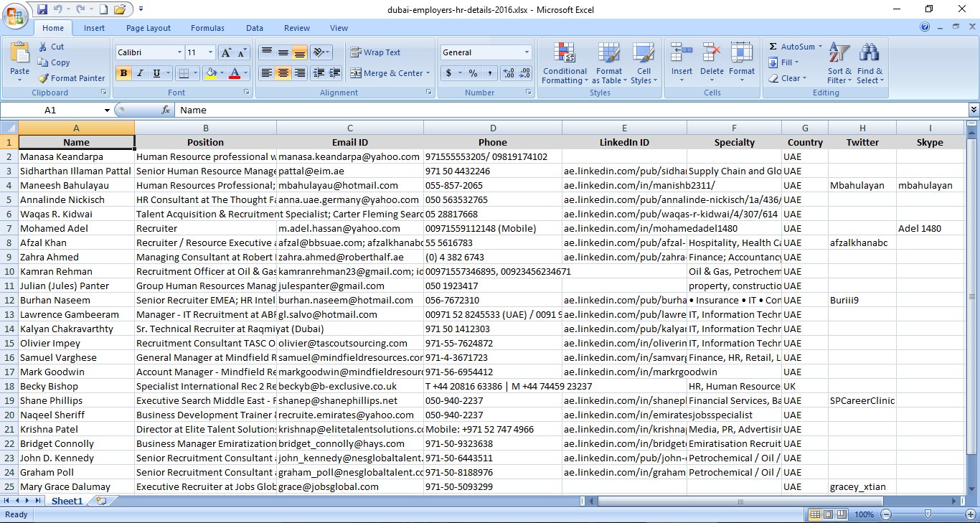Screen dimensions: 980x523
Task: Center text horizontally
Action: pyautogui.click(x=283, y=72)
